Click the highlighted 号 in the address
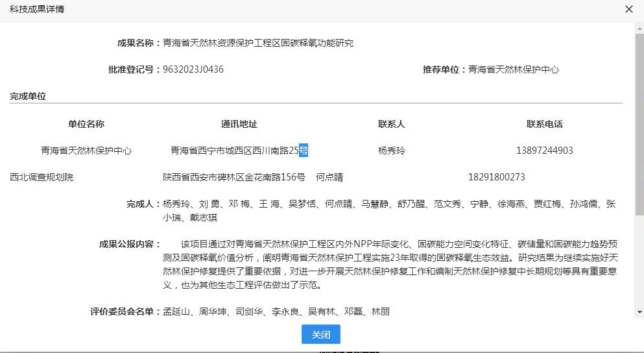The height and width of the screenshot is (353, 644). [303, 151]
